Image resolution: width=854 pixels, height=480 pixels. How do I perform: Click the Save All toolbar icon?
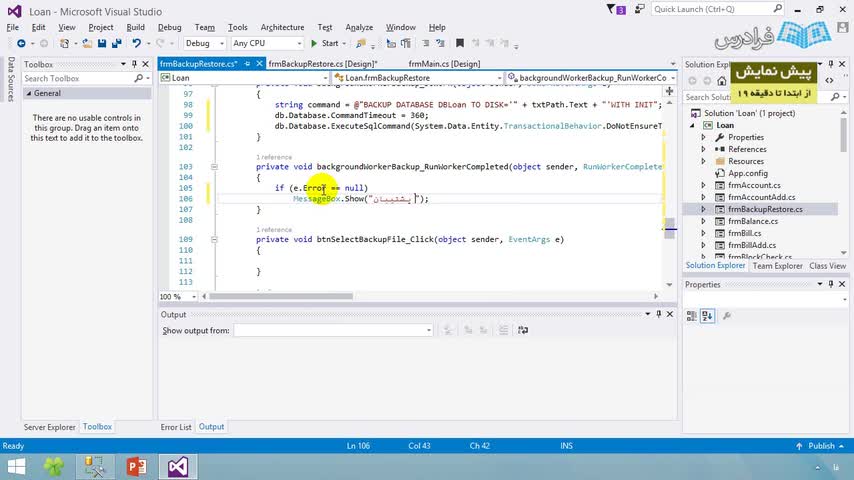click(117, 43)
